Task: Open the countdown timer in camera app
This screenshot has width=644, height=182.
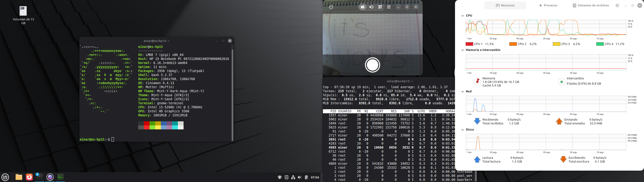Action: tap(331, 7)
